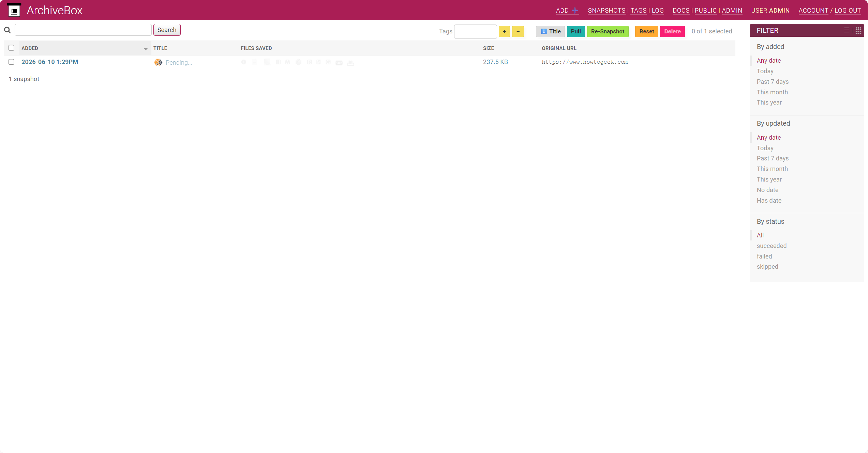Filter By added: This year
Image resolution: width=868 pixels, height=453 pixels.
(x=769, y=103)
